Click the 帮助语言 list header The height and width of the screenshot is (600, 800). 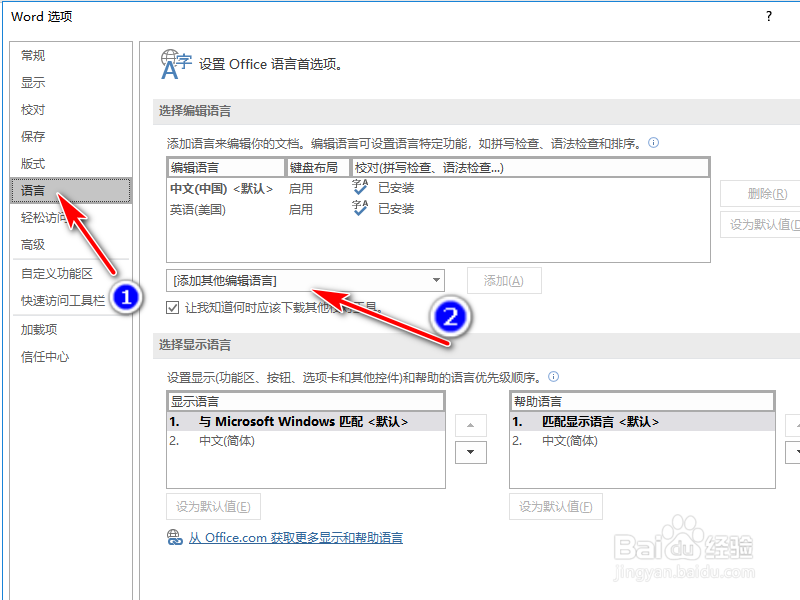click(642, 402)
